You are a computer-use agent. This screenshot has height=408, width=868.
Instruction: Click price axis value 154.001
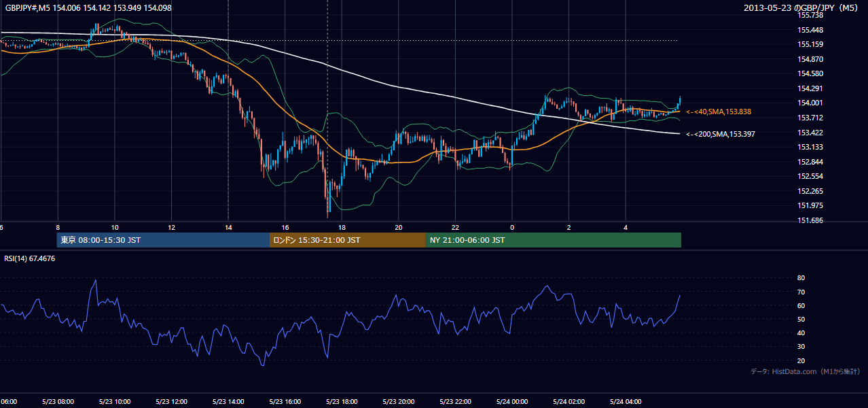click(x=810, y=103)
